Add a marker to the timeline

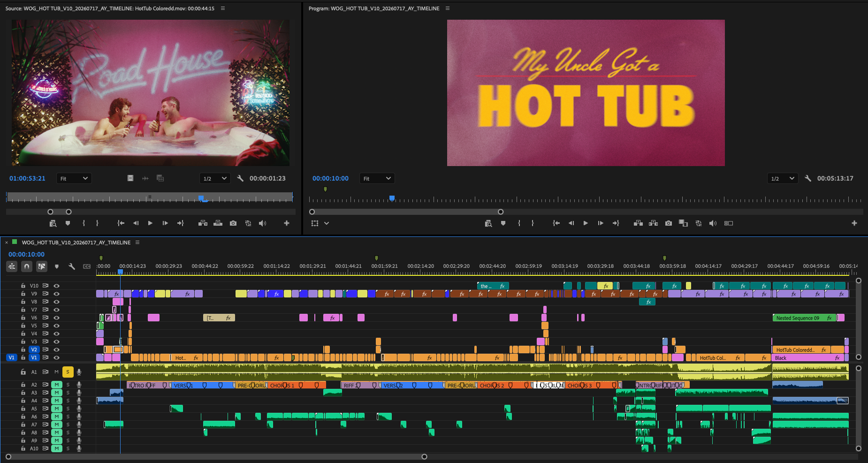click(57, 266)
